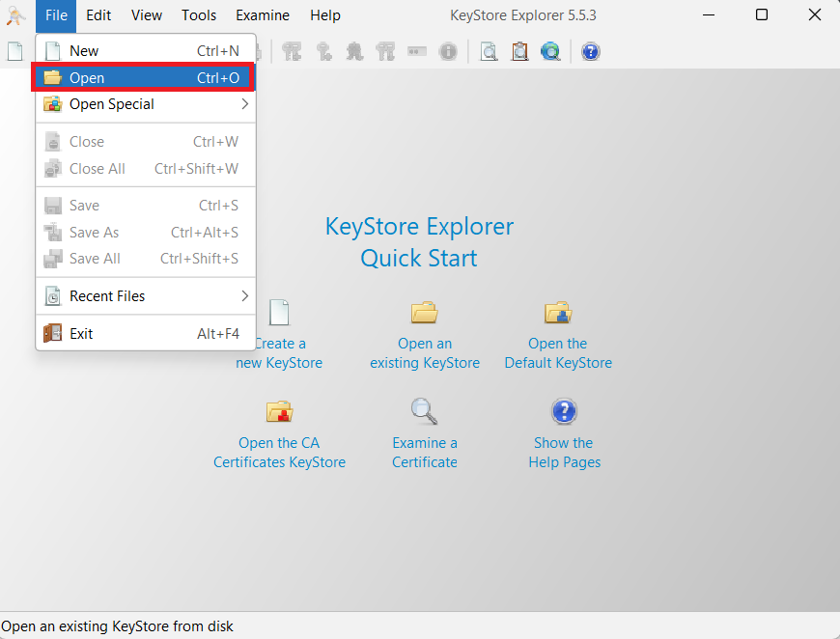
Task: Click the blue Help icon in the toolbar
Action: (591, 51)
